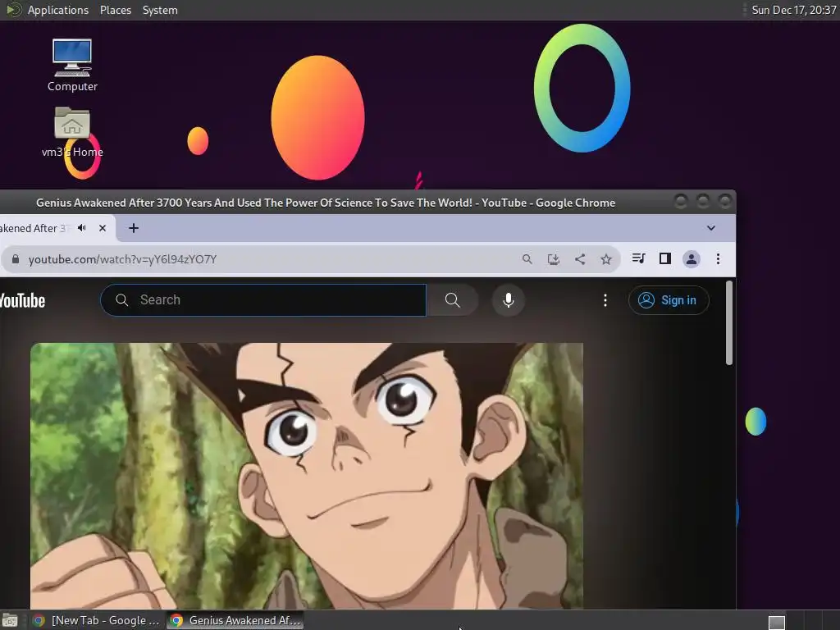
Task: Maximize the Chrome window
Action: 702,202
